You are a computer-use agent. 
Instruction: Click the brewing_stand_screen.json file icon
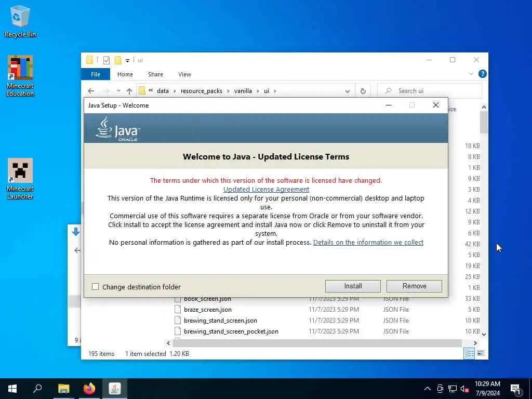178,320
